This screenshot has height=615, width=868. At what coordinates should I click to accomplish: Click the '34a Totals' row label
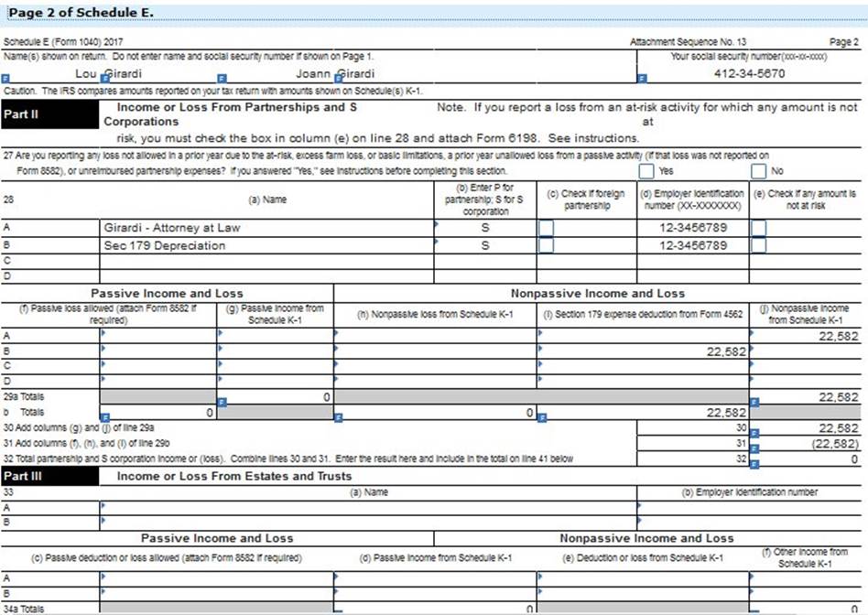(24, 609)
